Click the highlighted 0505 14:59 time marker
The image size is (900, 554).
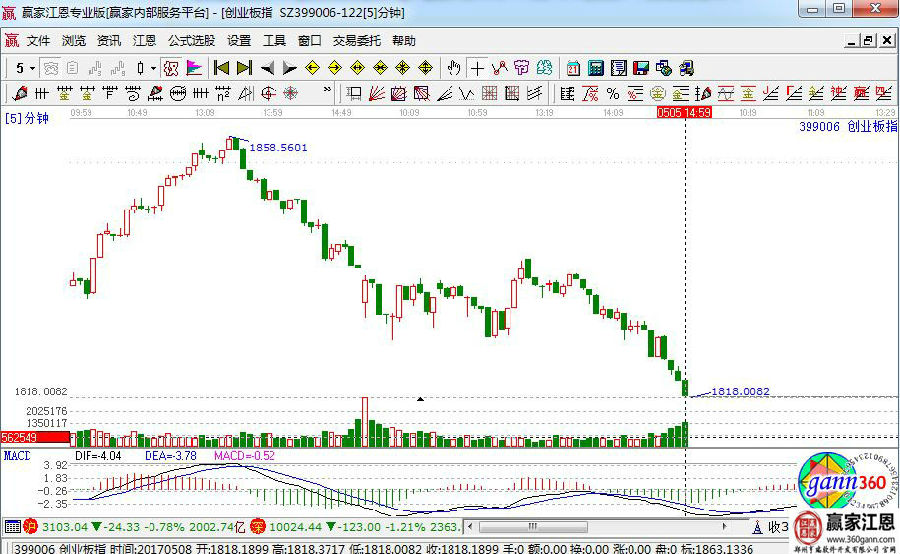coord(684,112)
